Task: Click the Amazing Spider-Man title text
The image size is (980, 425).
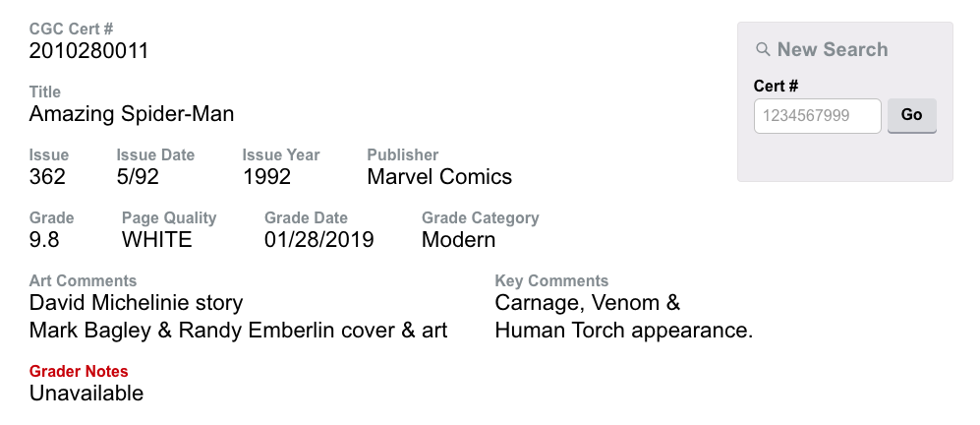Action: coord(132,114)
